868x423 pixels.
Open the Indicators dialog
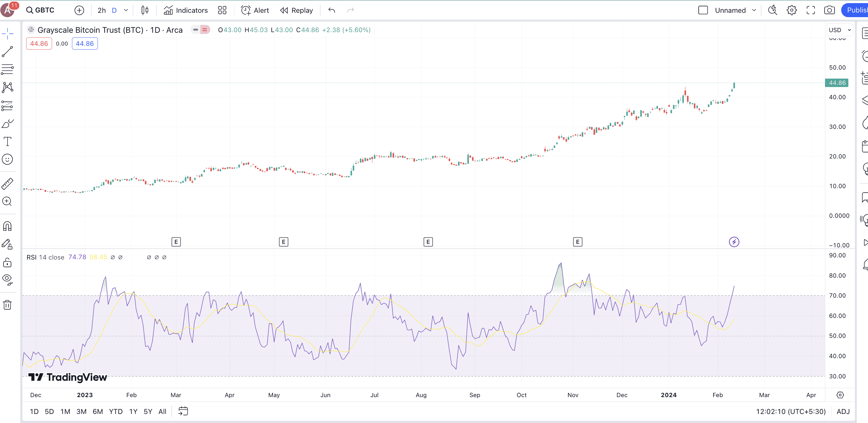coord(186,10)
